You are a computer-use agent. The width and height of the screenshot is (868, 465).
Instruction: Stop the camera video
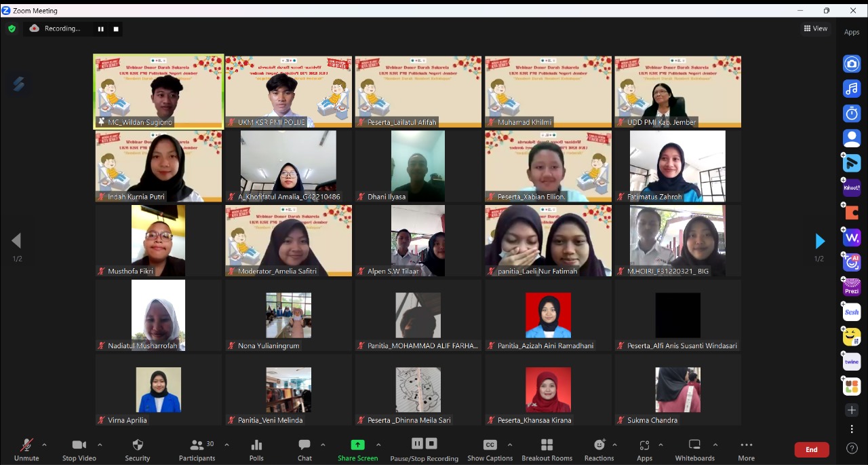pos(79,450)
